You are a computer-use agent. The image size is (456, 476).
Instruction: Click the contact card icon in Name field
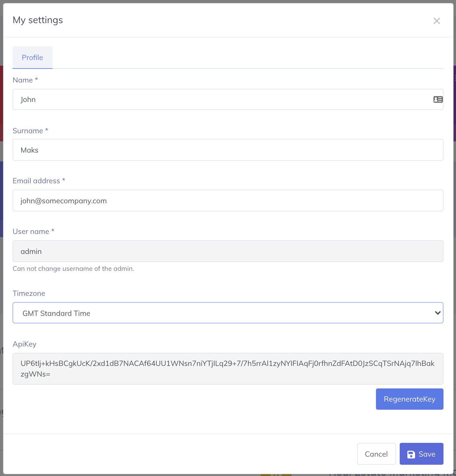tap(438, 99)
